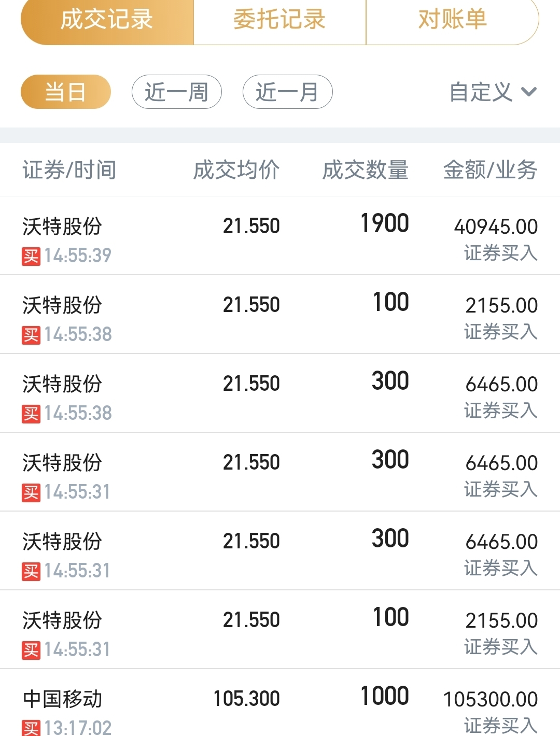The width and height of the screenshot is (560, 736).
Task: Open the 自定义 custom date range
Action: 493,92
